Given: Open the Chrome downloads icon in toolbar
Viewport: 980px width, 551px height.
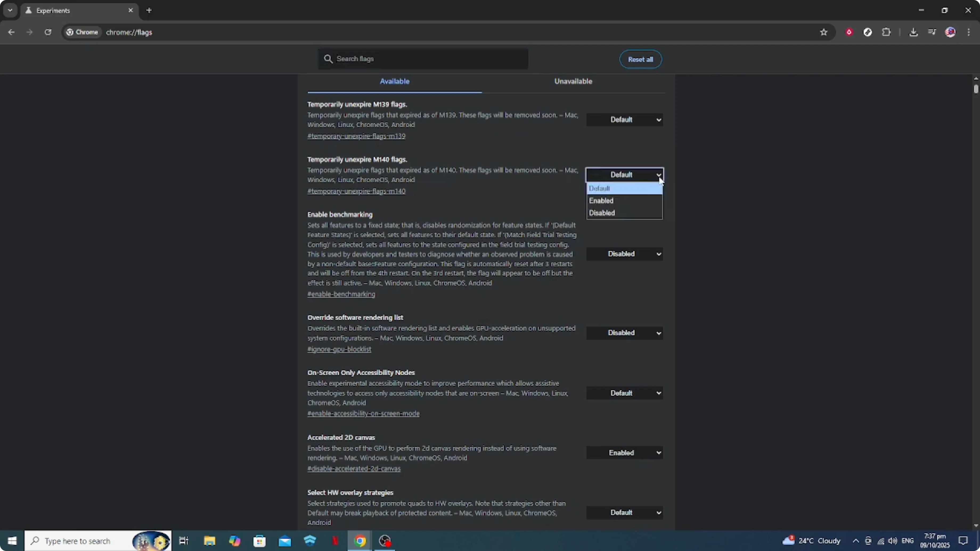Looking at the screenshot, I should pyautogui.click(x=914, y=32).
